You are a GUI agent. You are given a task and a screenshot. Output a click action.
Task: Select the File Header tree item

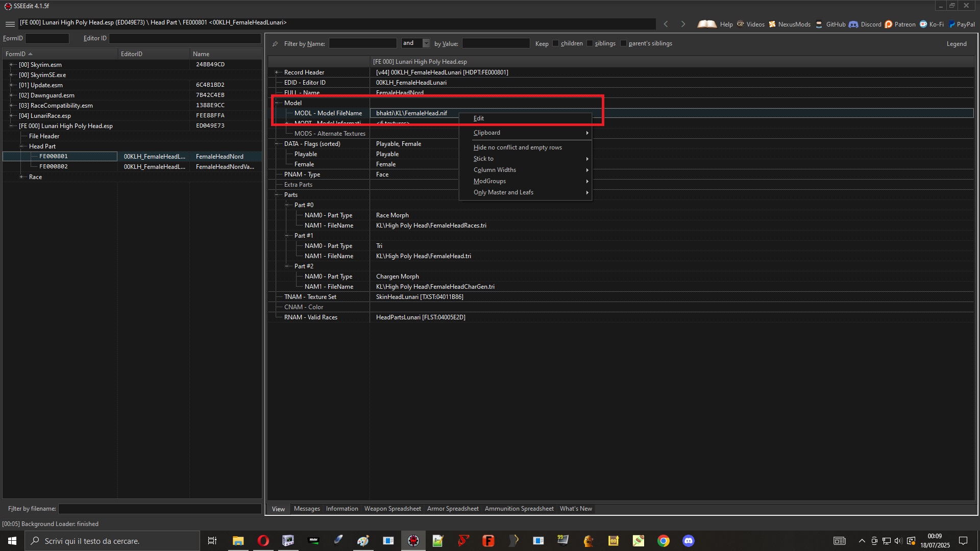[44, 136]
